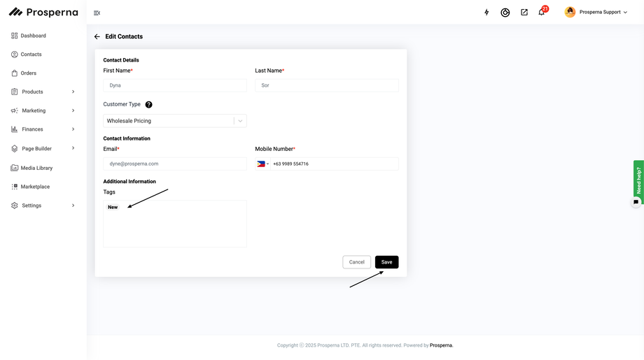Open the Philippines flag country code selector
The height and width of the screenshot is (360, 644).
(x=262, y=164)
